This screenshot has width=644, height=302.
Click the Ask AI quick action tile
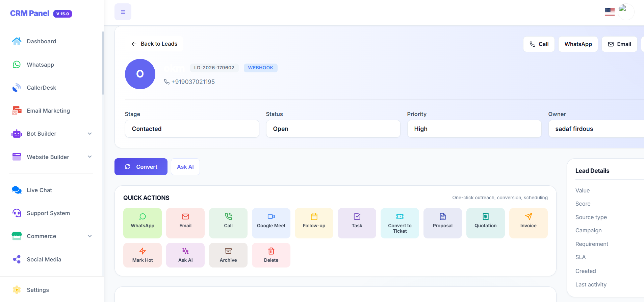pos(185,255)
